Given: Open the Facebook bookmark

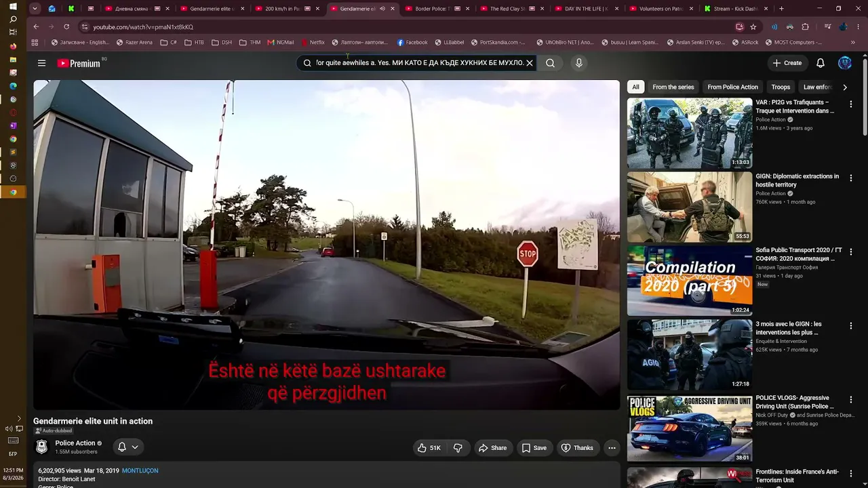Looking at the screenshot, I should (412, 42).
